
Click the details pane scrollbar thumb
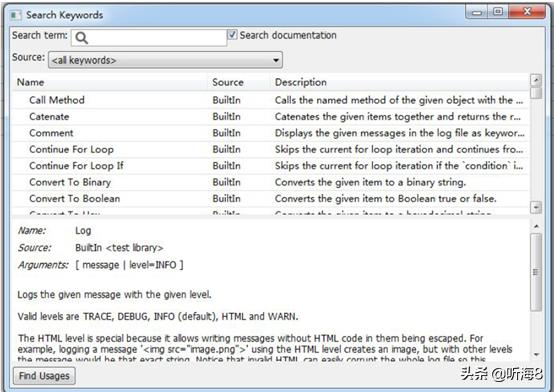point(536,272)
